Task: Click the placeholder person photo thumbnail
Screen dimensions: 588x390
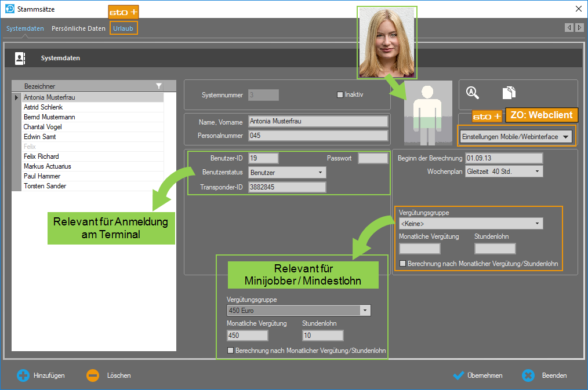Action: 428,113
